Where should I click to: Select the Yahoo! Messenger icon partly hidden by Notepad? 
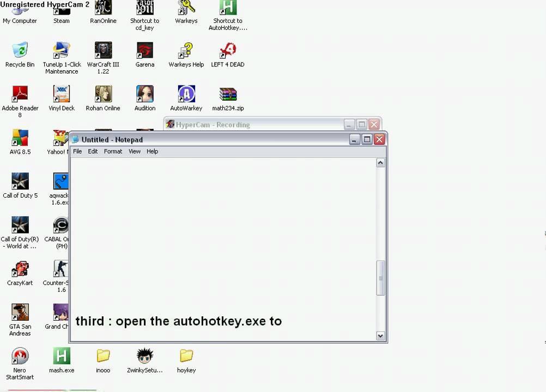(x=58, y=142)
